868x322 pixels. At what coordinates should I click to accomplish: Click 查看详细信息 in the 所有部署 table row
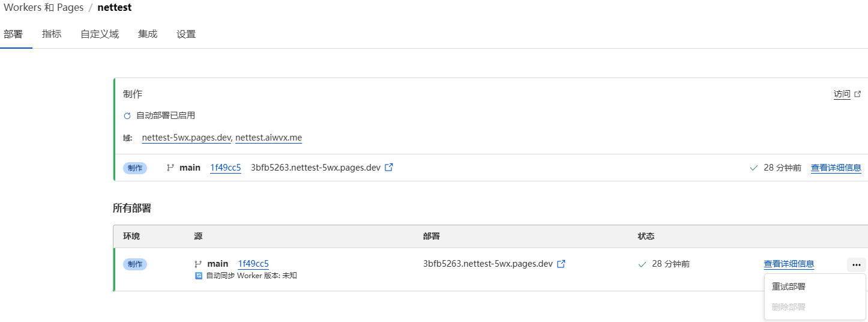789,264
